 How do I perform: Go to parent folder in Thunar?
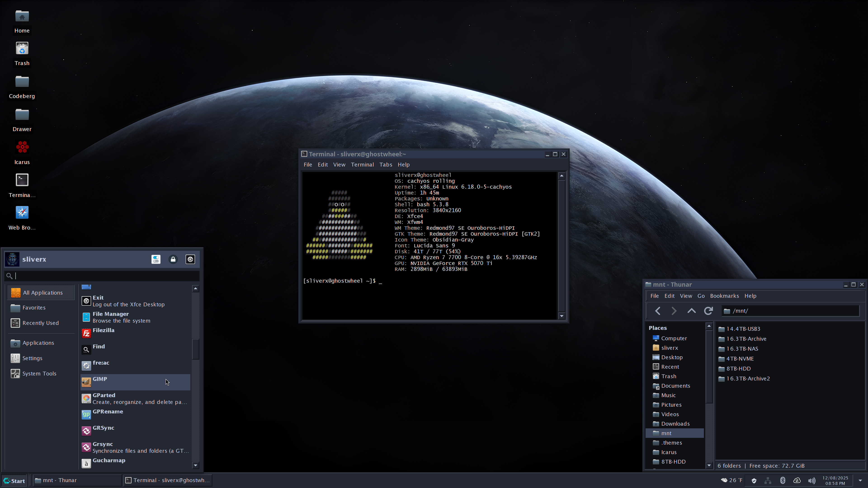(x=691, y=311)
